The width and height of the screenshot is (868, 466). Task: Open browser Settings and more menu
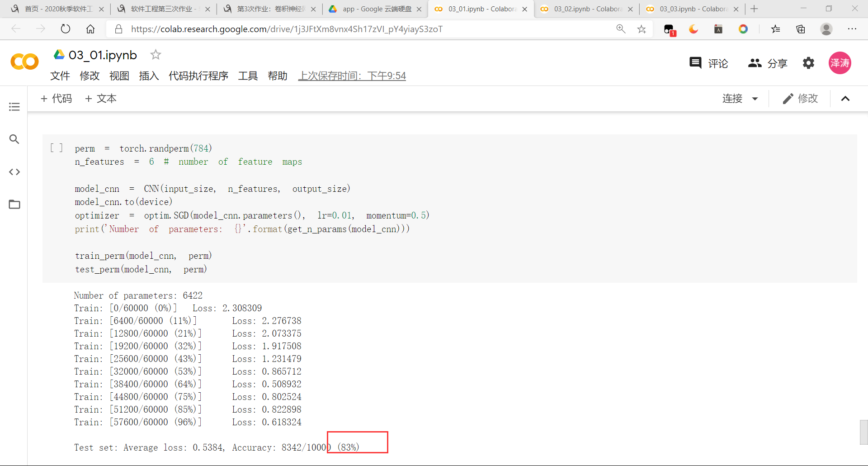tap(852, 29)
